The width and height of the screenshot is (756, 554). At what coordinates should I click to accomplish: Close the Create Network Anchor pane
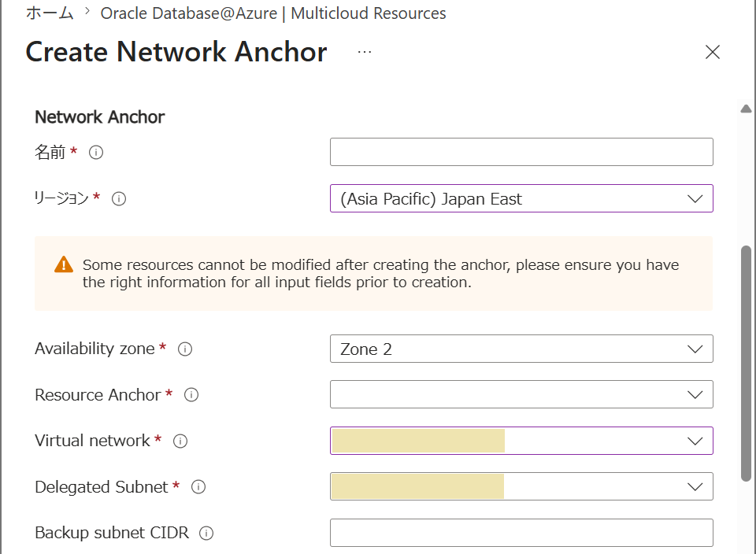click(712, 52)
